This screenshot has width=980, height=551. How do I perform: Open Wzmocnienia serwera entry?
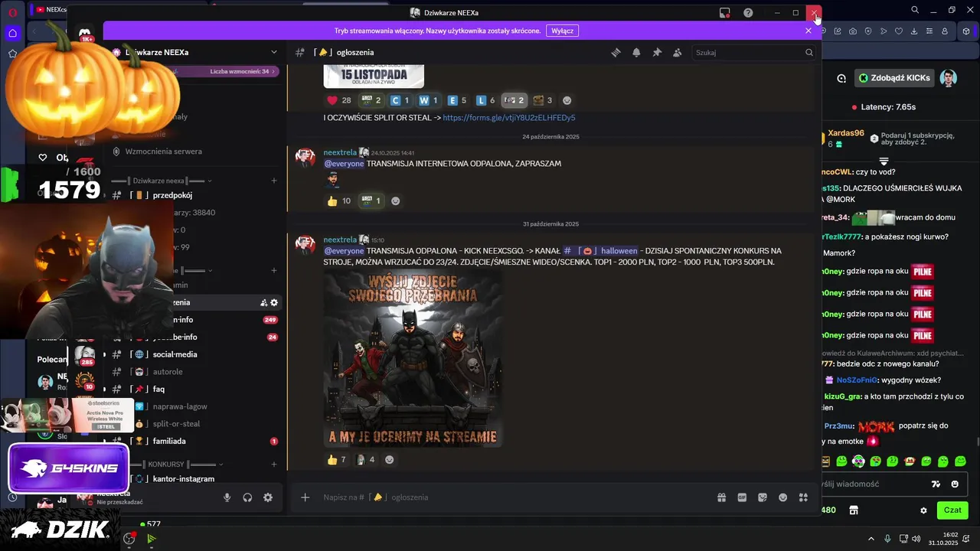pos(164,152)
